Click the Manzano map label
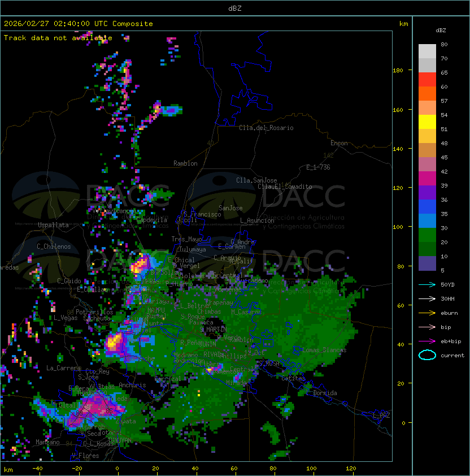 pyautogui.click(x=47, y=442)
